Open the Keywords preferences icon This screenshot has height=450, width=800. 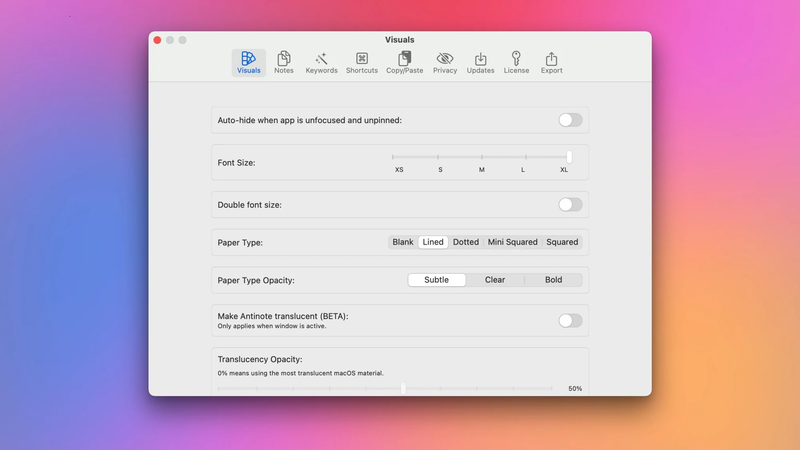[x=321, y=62]
